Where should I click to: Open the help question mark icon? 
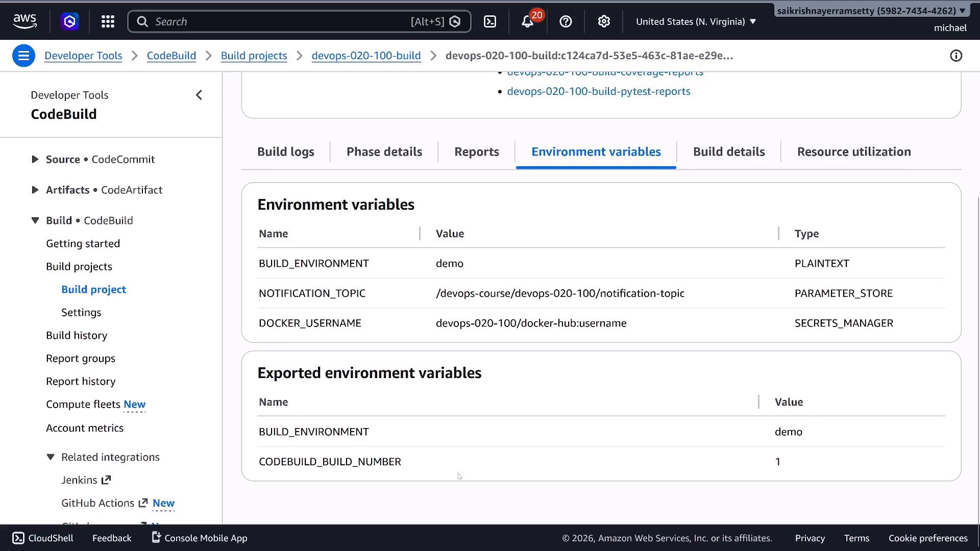pyautogui.click(x=566, y=21)
